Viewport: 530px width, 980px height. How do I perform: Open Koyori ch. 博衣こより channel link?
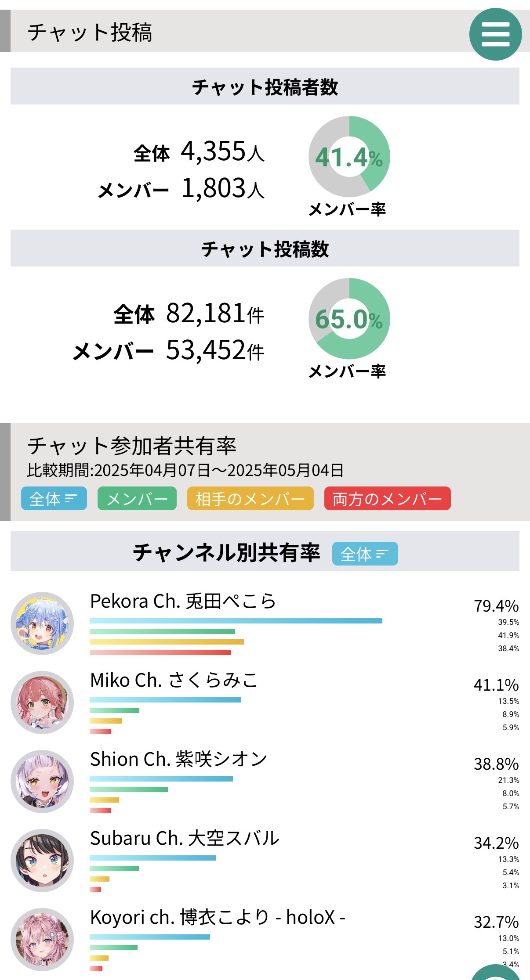tap(218, 918)
